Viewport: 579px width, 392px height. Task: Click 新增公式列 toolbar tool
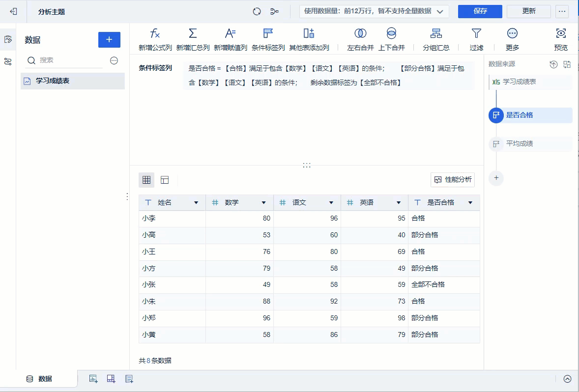155,39
